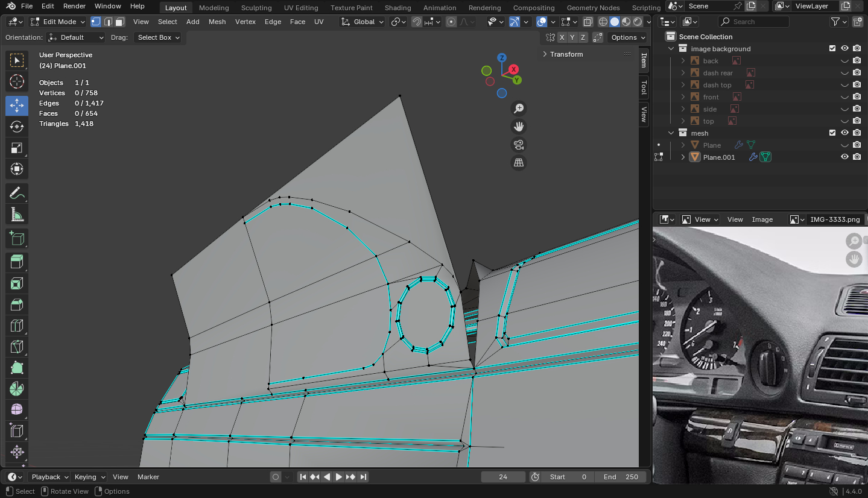Select the Measure tool
The width and height of the screenshot is (868, 498).
point(17,214)
